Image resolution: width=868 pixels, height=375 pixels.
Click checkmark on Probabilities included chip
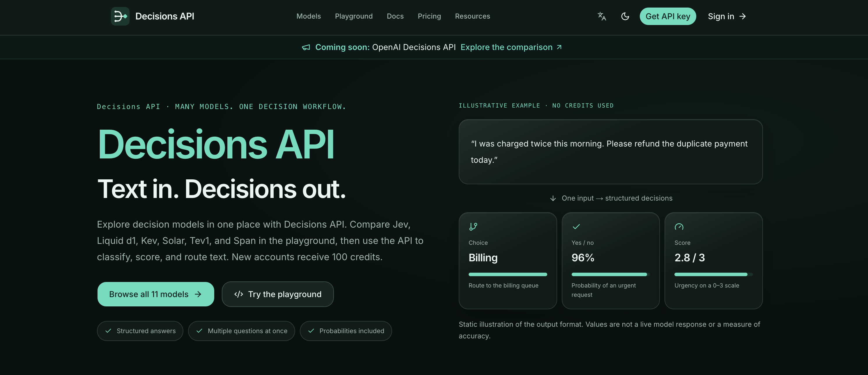click(311, 331)
